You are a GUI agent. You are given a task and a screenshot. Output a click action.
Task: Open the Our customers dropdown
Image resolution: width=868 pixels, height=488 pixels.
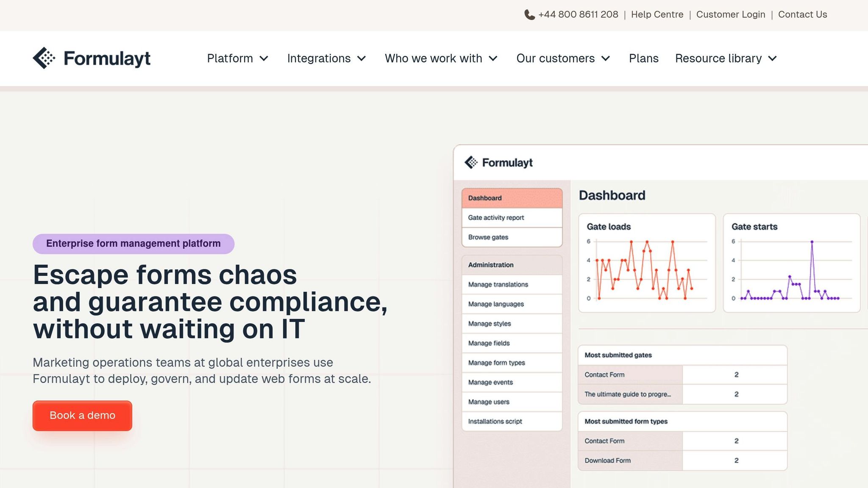pos(563,58)
